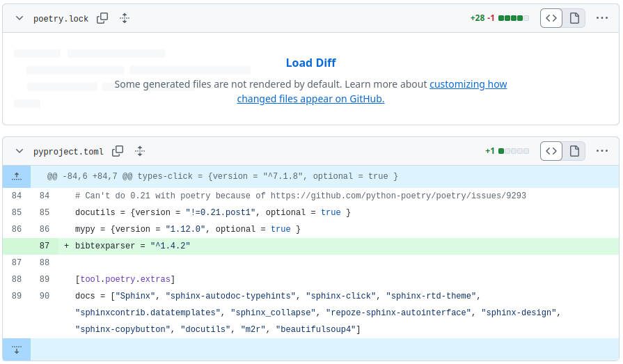This screenshot has height=364, width=623.
Task: Expand hidden lines above line 84
Action: [x=17, y=177]
